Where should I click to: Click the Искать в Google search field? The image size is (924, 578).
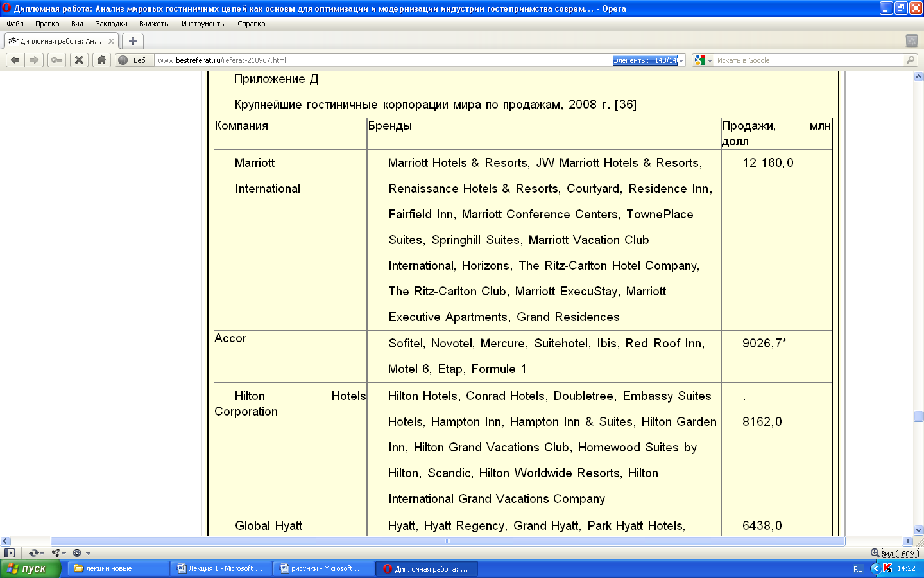(x=809, y=60)
